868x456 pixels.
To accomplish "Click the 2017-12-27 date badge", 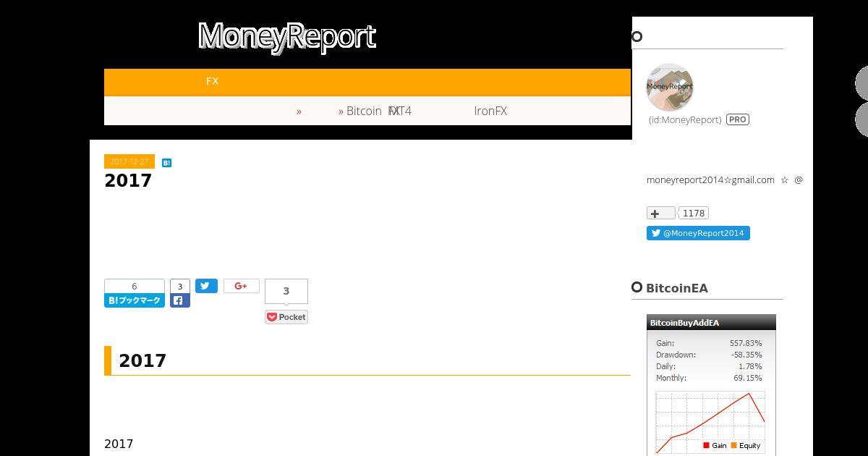I will (129, 161).
